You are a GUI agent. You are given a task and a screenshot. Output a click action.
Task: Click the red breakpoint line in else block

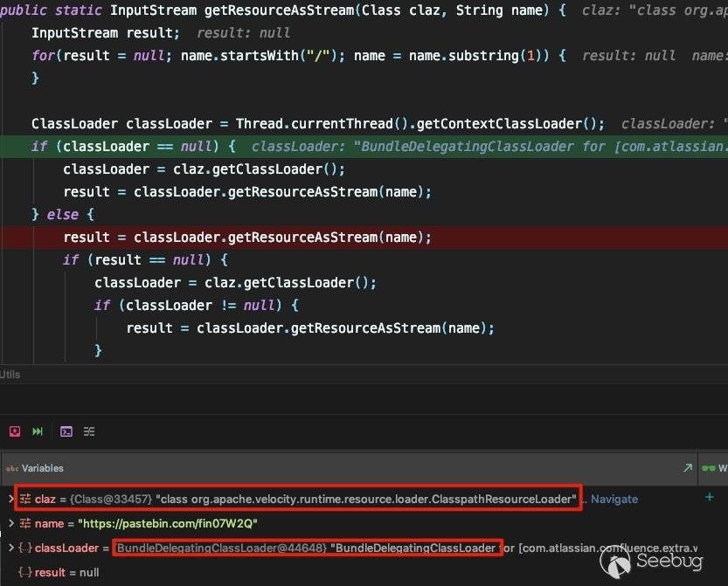click(364, 238)
